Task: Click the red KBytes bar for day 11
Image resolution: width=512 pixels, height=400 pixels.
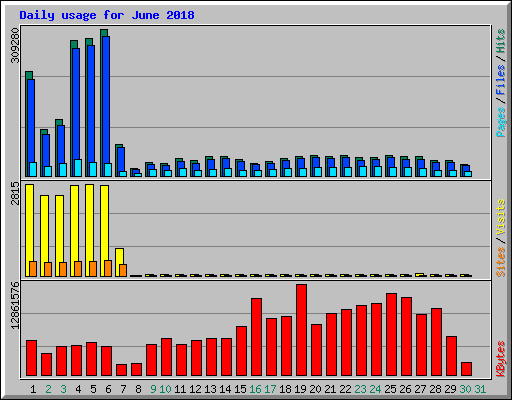Action: pyautogui.click(x=181, y=360)
